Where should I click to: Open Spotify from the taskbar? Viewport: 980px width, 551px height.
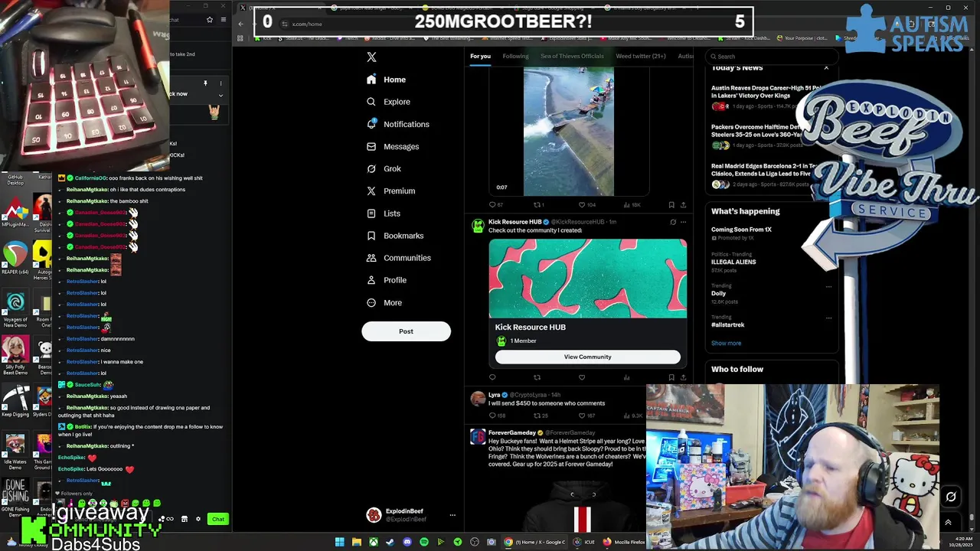(x=423, y=542)
